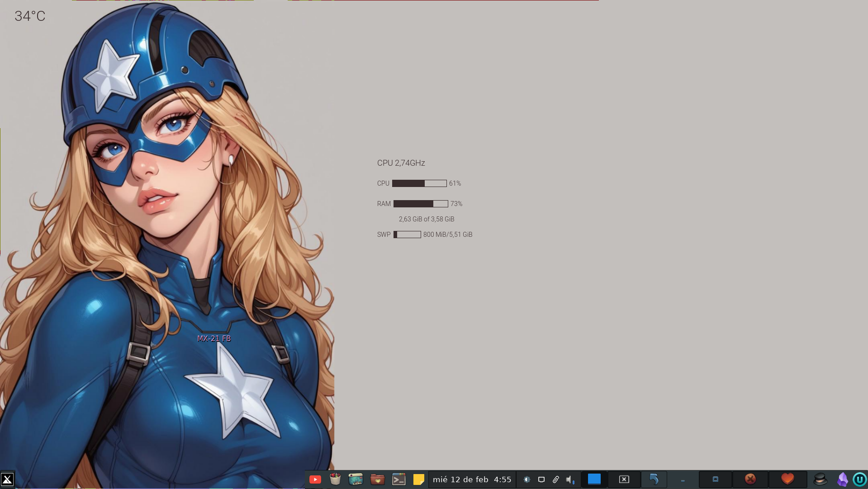Open the fruit basket trash icon
The height and width of the screenshot is (489, 868).
point(335,479)
